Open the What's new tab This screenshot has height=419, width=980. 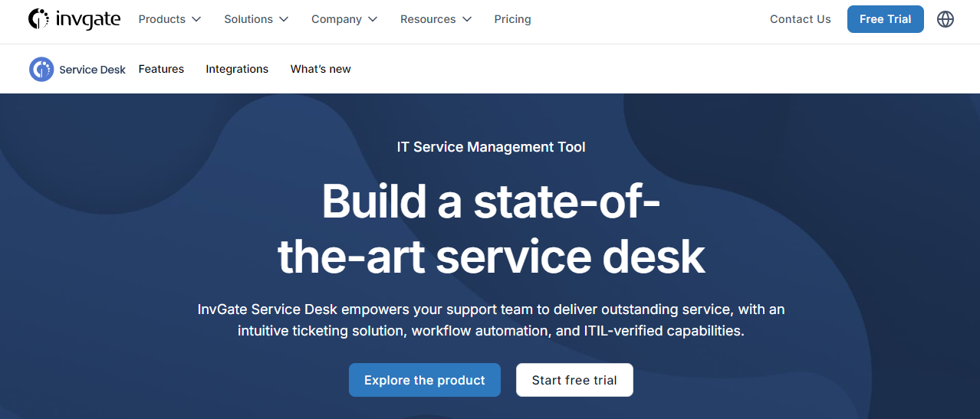pyautogui.click(x=321, y=69)
